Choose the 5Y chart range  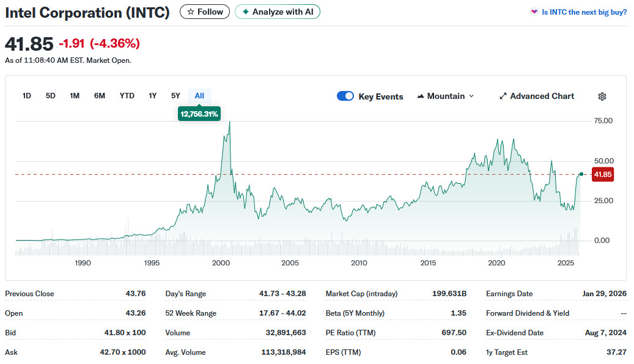coord(175,96)
